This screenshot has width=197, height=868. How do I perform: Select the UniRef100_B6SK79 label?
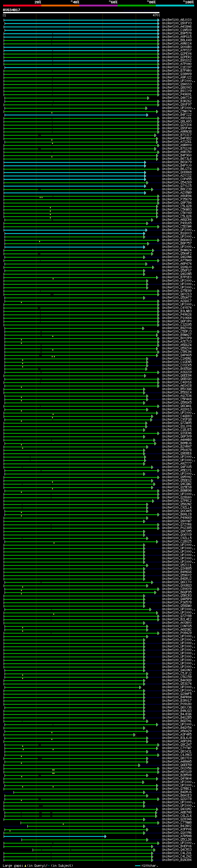pos(177,162)
